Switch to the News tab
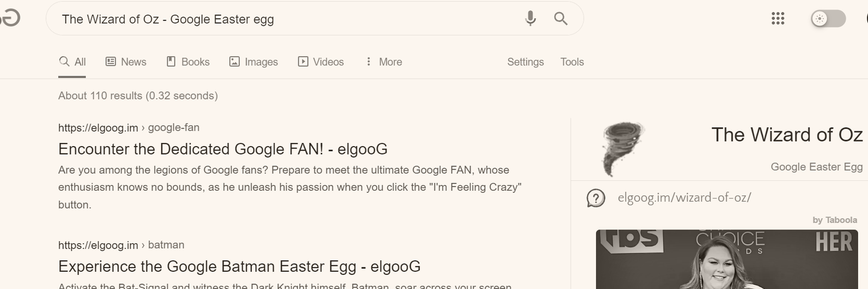 pyautogui.click(x=126, y=62)
